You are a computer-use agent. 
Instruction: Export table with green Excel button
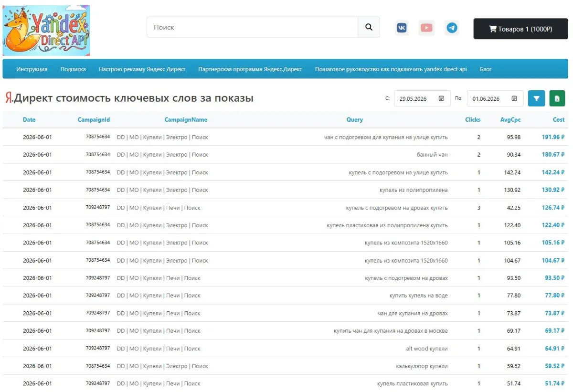coord(557,98)
